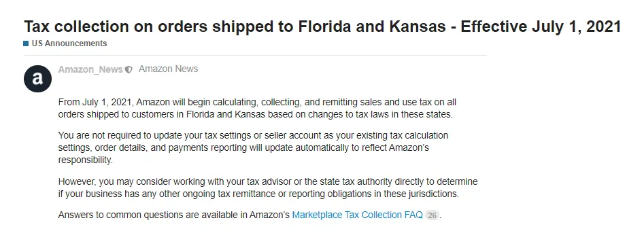This screenshot has width=644, height=250.
Task: Click the single word line responsibility.
Action: point(86,160)
